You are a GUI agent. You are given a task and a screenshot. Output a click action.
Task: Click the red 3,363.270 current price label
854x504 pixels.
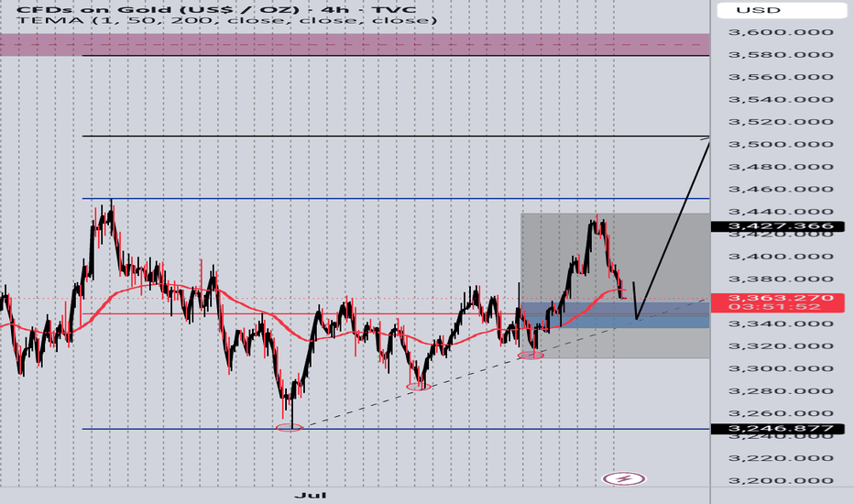[x=778, y=302]
